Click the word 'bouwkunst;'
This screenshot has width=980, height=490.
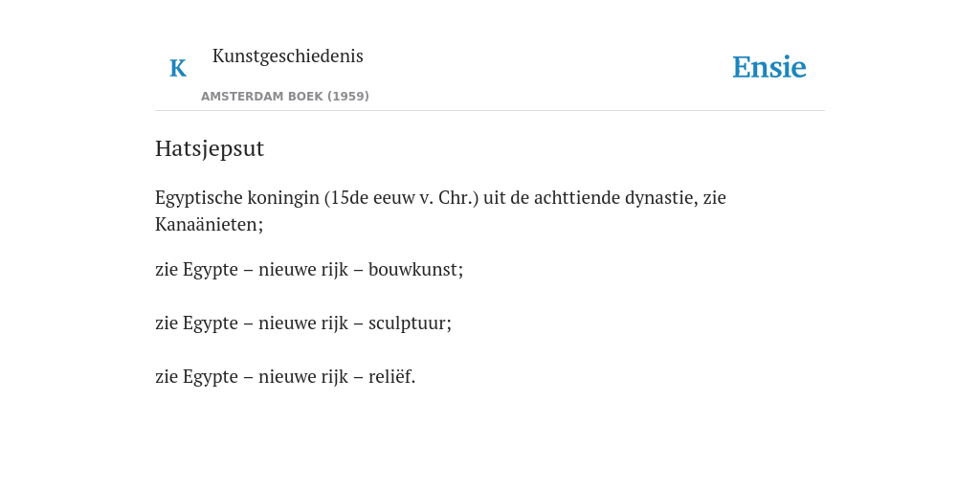click(x=415, y=270)
